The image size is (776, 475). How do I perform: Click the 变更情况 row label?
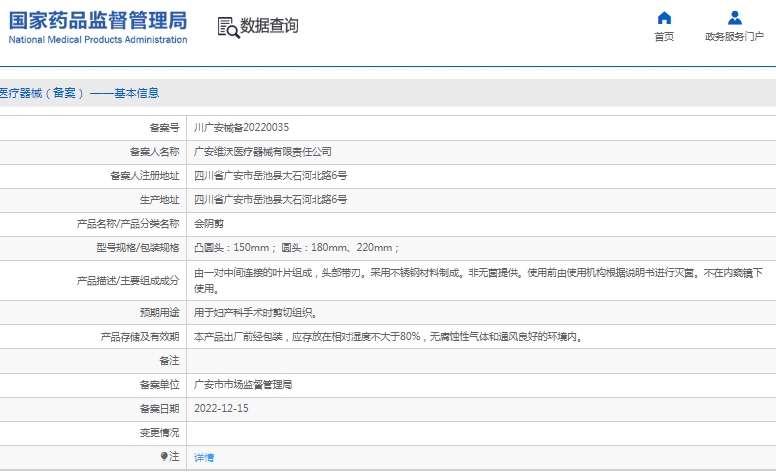click(x=159, y=433)
